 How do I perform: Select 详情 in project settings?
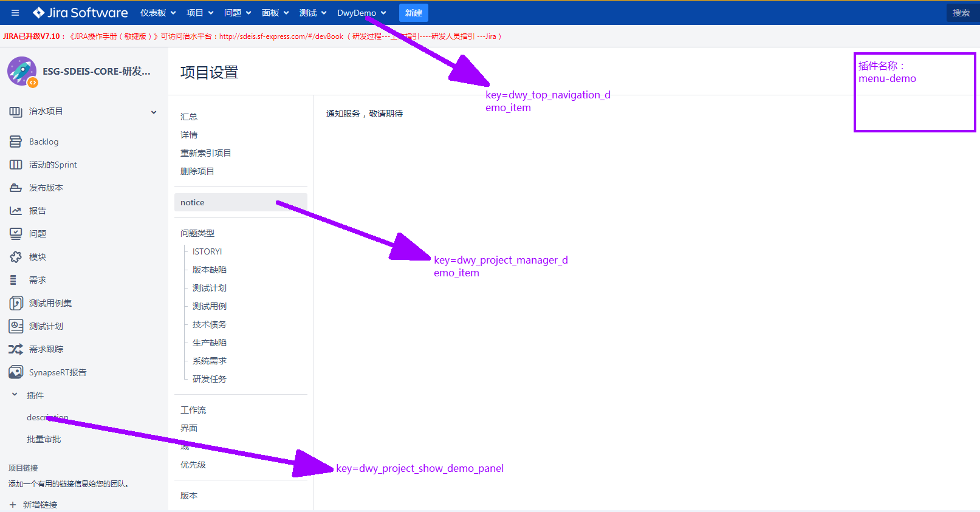189,135
